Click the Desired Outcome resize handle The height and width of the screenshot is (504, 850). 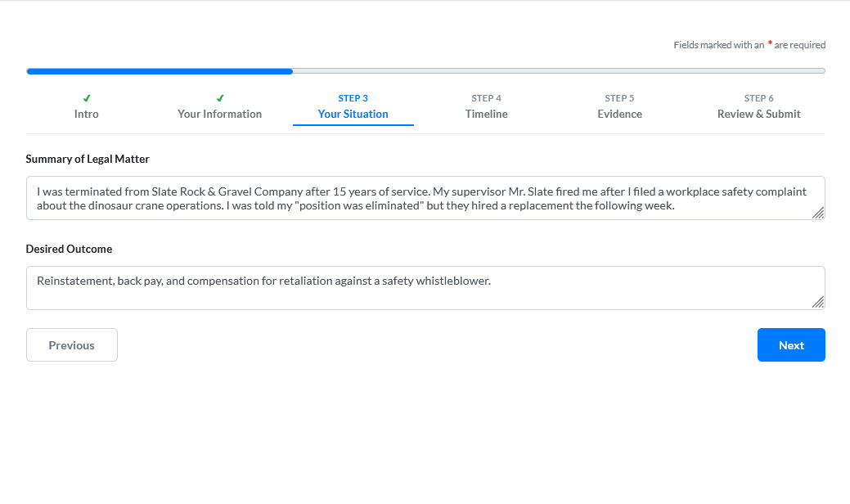818,304
